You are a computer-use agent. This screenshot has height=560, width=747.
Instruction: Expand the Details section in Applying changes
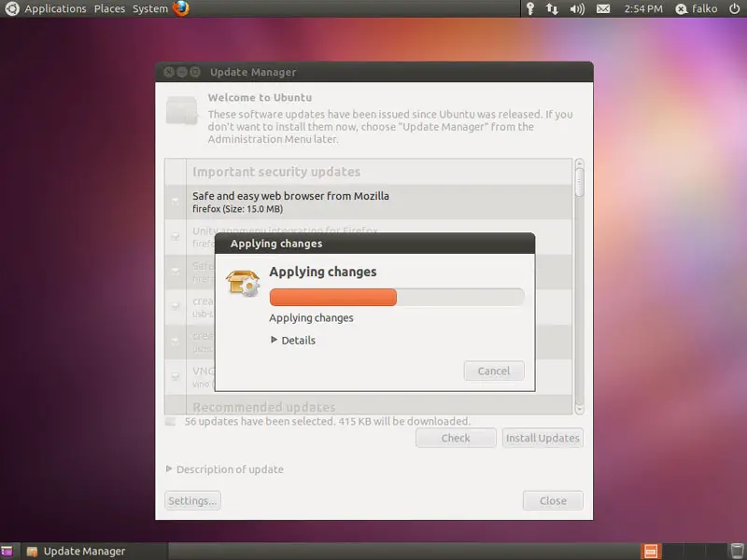[293, 340]
